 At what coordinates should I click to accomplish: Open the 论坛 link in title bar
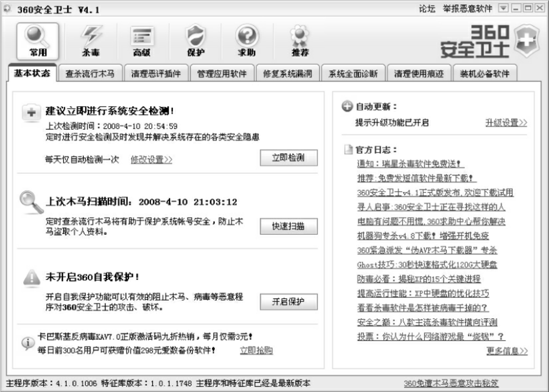pyautogui.click(x=427, y=9)
